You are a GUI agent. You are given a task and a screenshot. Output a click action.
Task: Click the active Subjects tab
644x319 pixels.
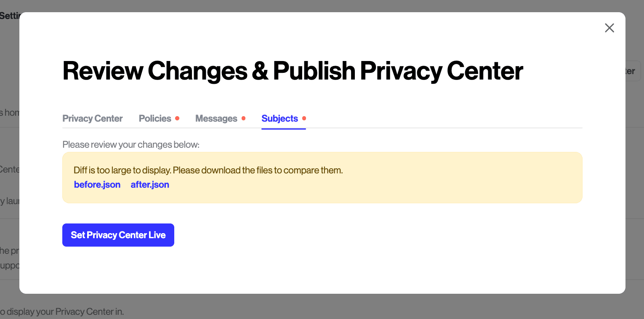(x=279, y=119)
